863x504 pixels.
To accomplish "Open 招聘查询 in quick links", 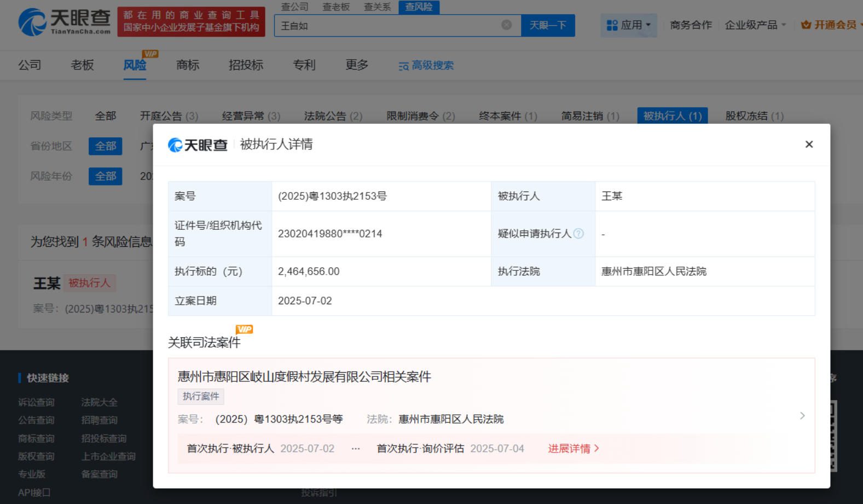I will click(x=100, y=420).
